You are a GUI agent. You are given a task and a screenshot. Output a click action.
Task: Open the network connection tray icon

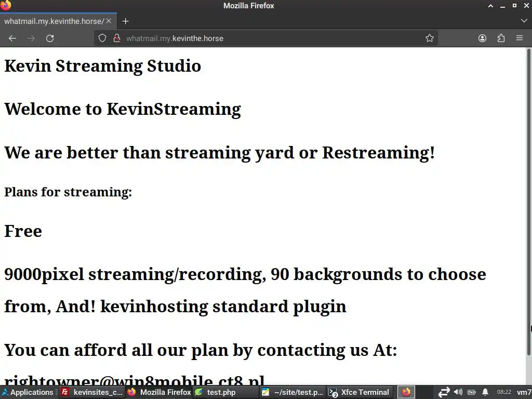(x=444, y=392)
